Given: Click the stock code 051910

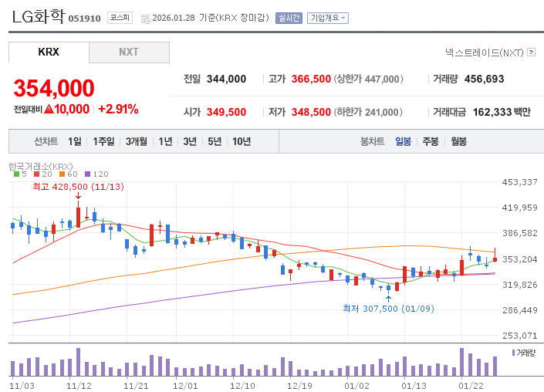Looking at the screenshot, I should pyautogui.click(x=84, y=19).
